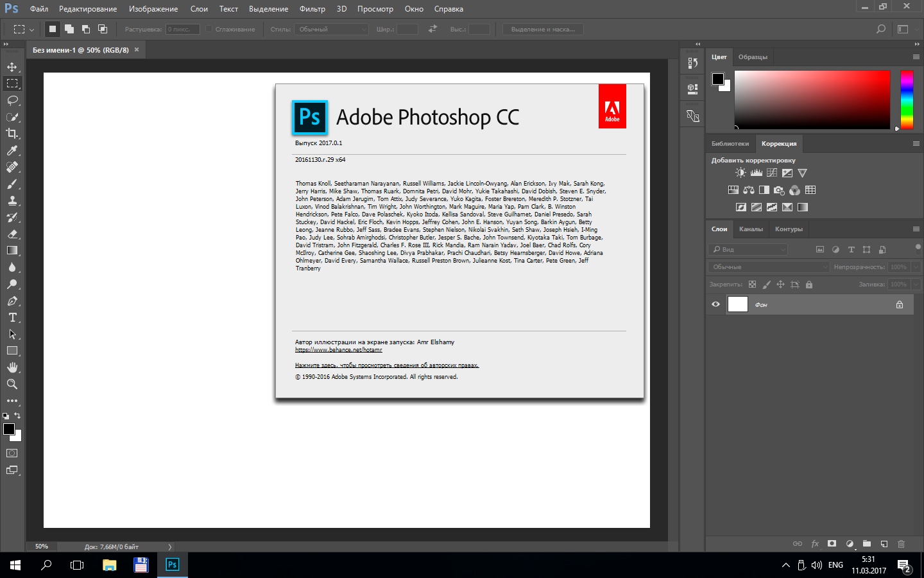This screenshot has height=578, width=924.
Task: Switch to the Библиотеки tab
Action: (x=730, y=144)
